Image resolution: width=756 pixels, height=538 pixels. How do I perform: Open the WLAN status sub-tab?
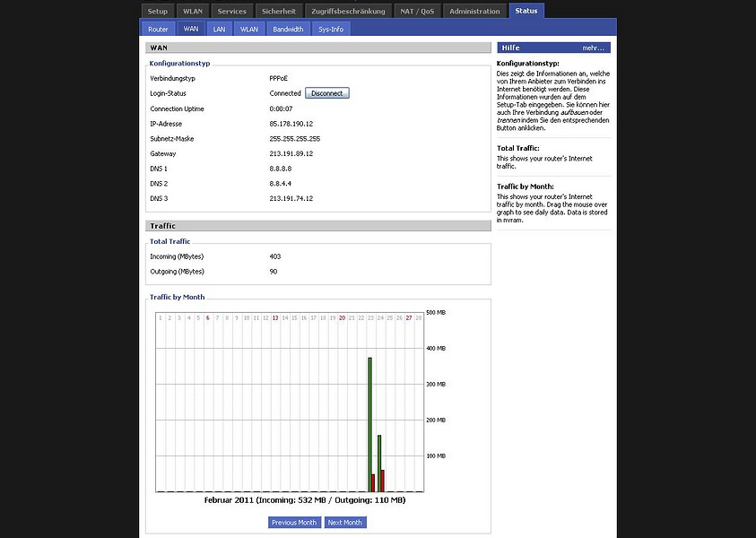pos(249,29)
